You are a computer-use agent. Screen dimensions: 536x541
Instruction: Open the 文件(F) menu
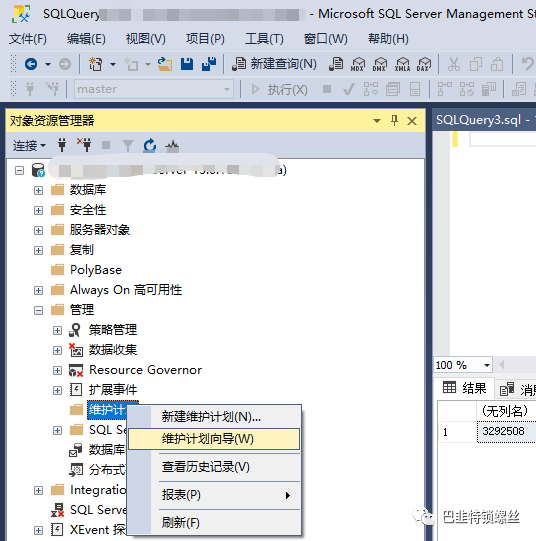pyautogui.click(x=28, y=39)
